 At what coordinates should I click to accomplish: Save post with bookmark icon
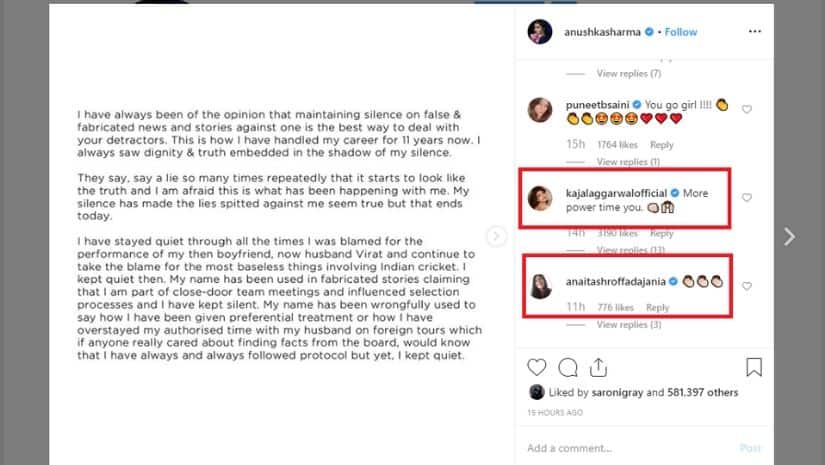[754, 367]
